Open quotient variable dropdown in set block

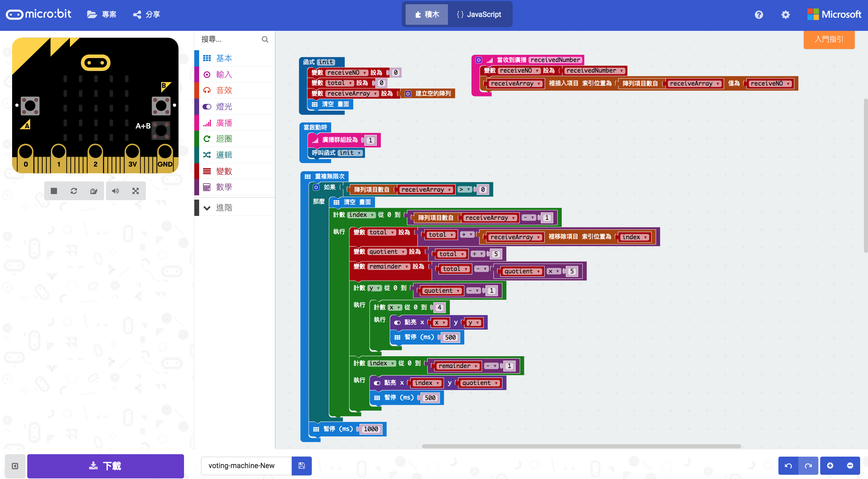tap(387, 252)
